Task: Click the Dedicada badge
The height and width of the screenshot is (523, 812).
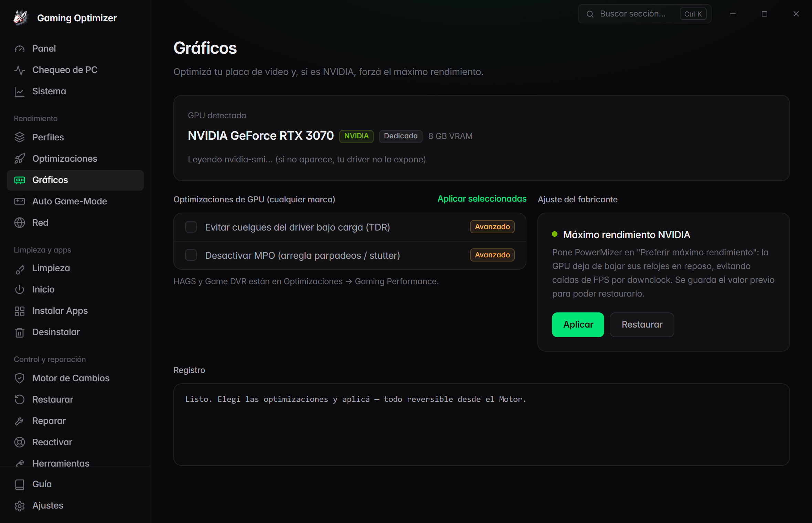Action: [x=401, y=136]
